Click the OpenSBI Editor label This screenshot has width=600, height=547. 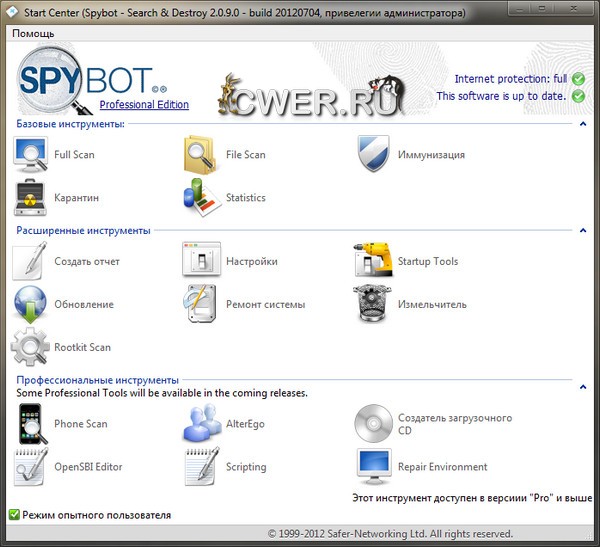click(88, 467)
